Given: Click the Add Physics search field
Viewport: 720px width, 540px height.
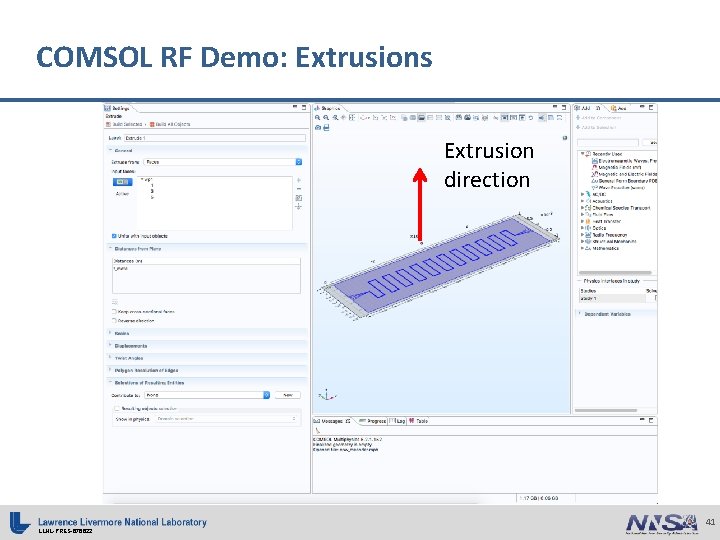Looking at the screenshot, I should (x=608, y=143).
